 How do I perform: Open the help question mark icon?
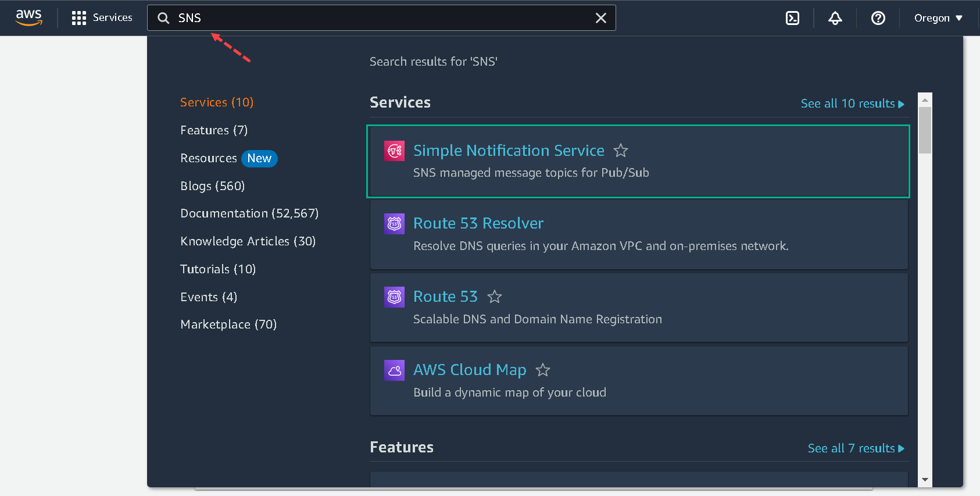tap(878, 18)
